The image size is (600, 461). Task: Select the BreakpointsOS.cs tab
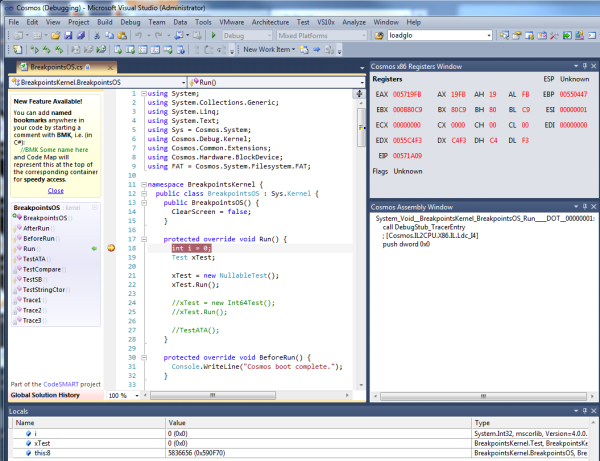(57, 67)
